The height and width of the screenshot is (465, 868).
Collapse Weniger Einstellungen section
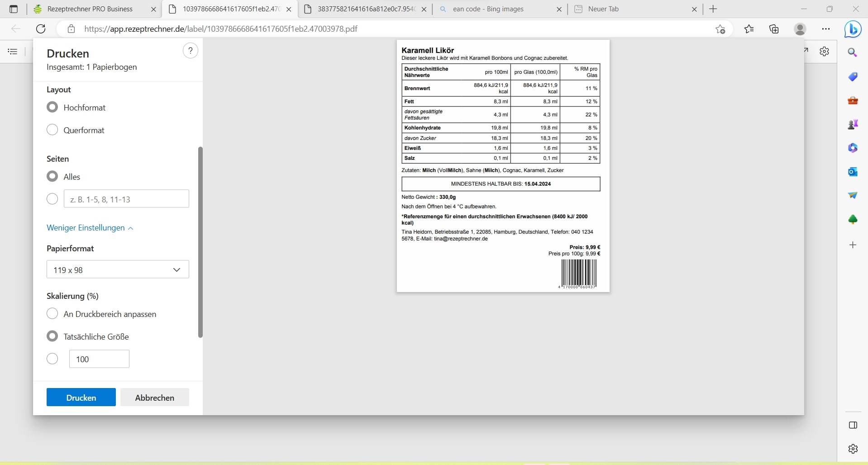click(90, 228)
